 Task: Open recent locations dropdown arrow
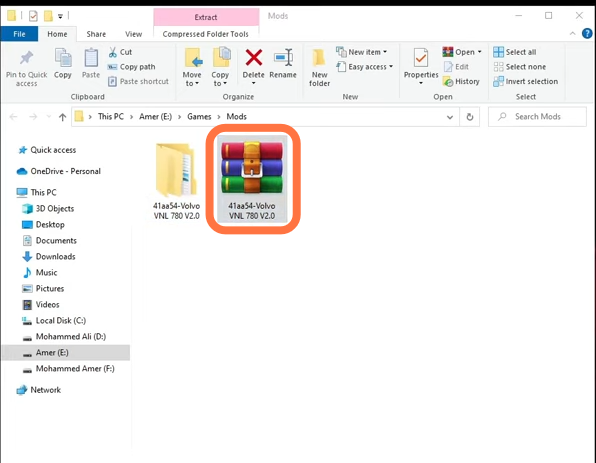(x=48, y=117)
